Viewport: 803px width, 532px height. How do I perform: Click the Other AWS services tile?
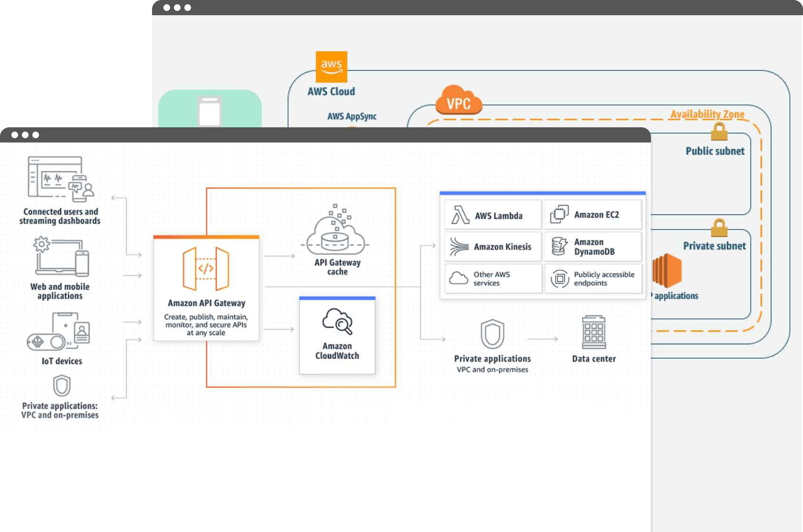pos(493,279)
